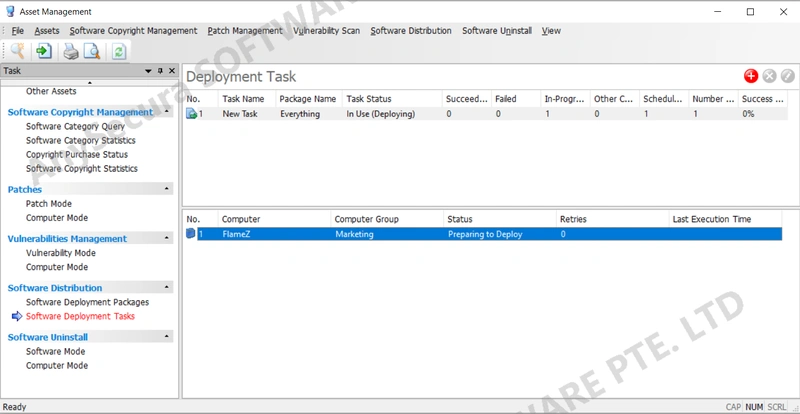Open Software Category Statistics
The image size is (800, 414).
click(x=81, y=140)
